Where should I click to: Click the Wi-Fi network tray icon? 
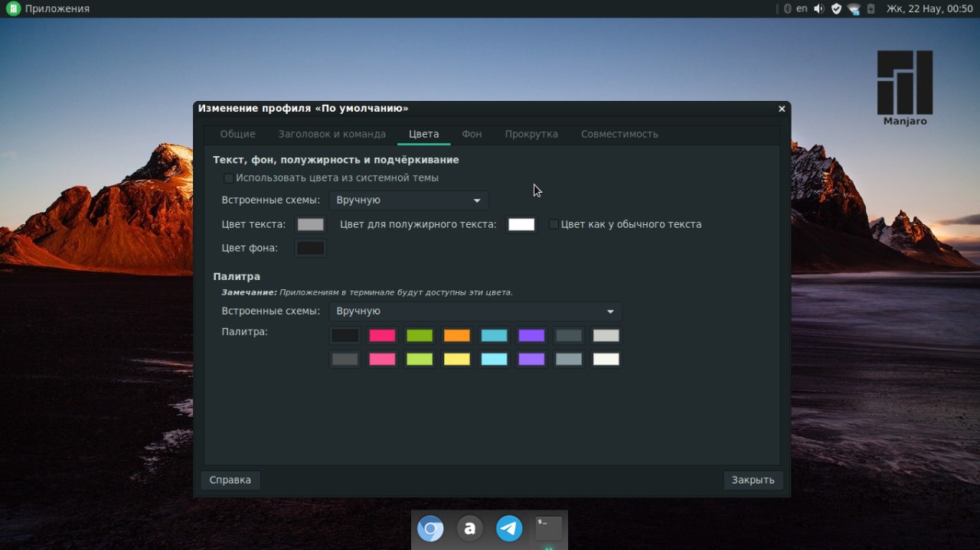pyautogui.click(x=854, y=9)
